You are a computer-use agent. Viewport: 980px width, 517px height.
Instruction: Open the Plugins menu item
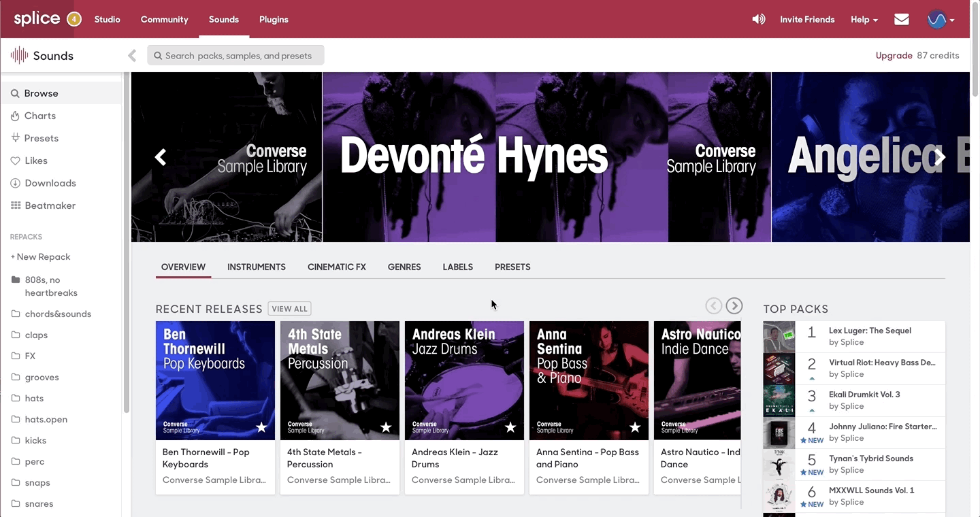pos(274,19)
